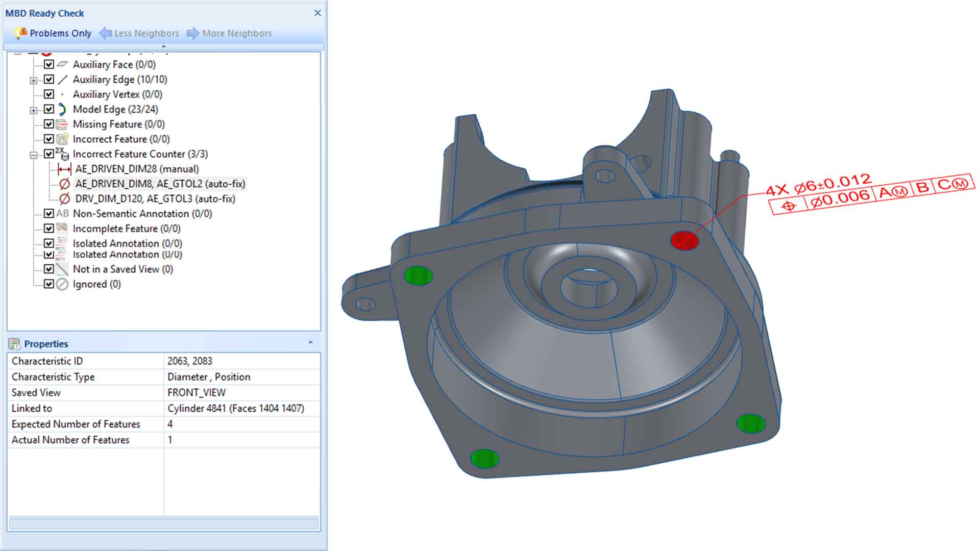Click the AE_DRIVEN_DIM28 linear dimension icon
The height and width of the screenshot is (551, 980).
tap(64, 169)
